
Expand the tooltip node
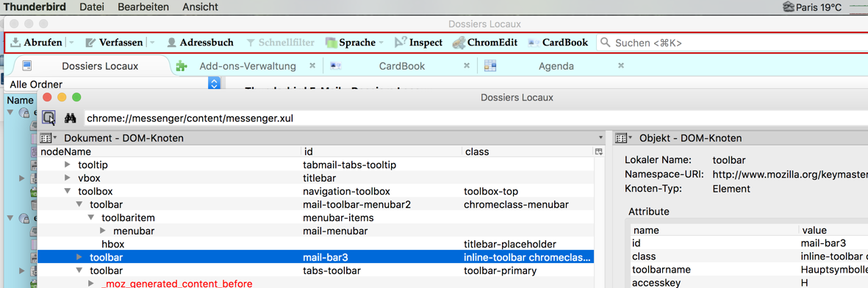tap(68, 165)
